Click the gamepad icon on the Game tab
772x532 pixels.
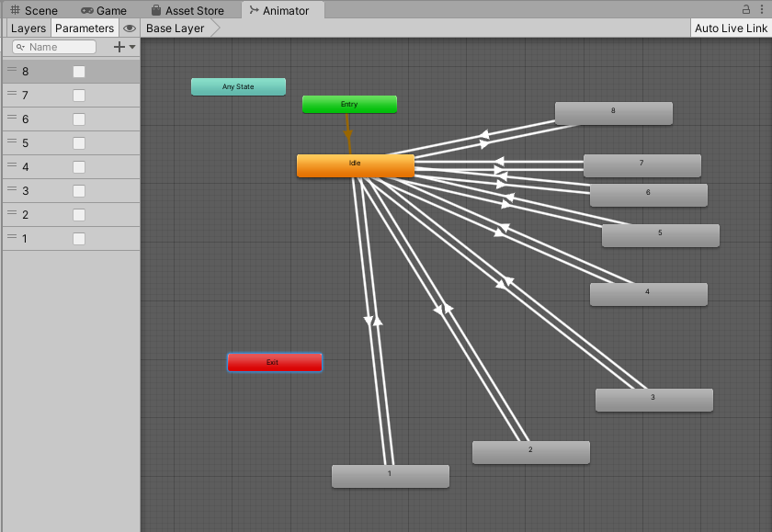pyautogui.click(x=85, y=10)
